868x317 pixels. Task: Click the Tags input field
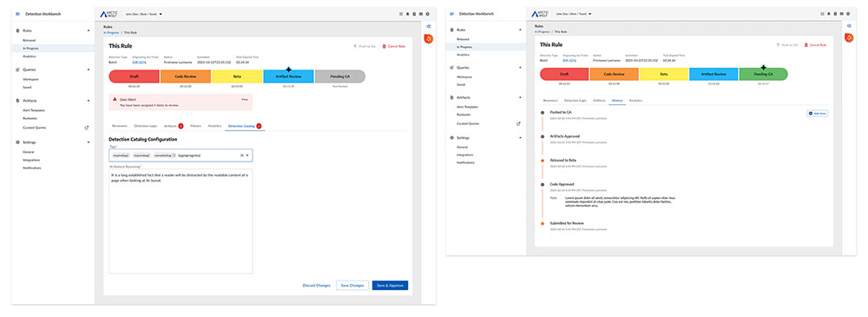[x=181, y=155]
